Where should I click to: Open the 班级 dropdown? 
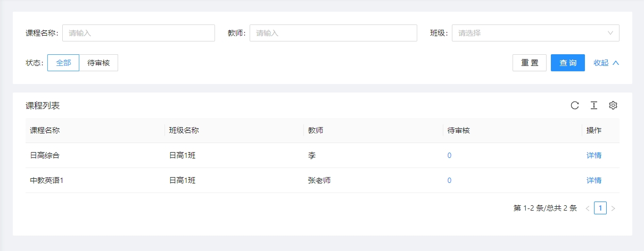pyautogui.click(x=535, y=33)
